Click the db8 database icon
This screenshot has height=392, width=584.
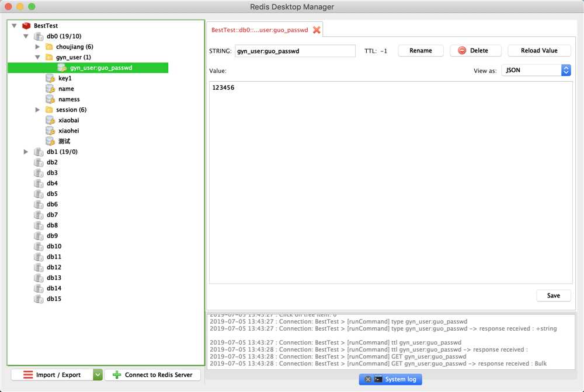point(39,225)
